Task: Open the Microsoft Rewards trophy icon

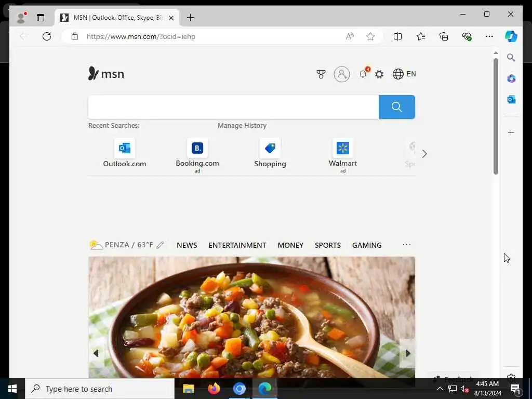Action: [321, 74]
